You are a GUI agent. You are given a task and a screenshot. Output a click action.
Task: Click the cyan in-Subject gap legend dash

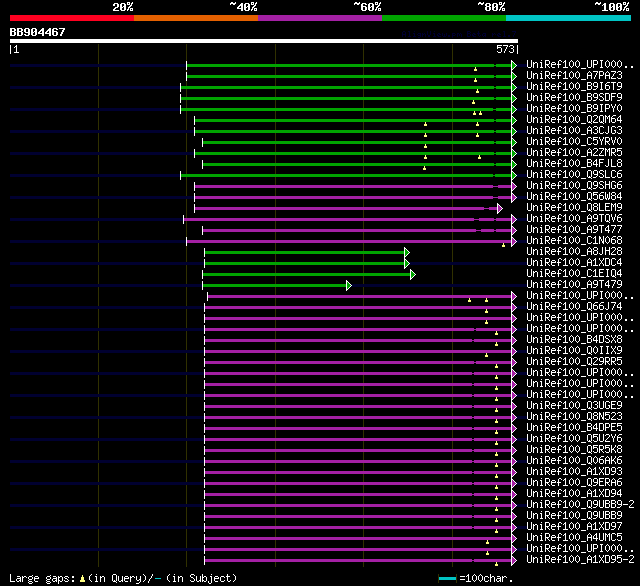pyautogui.click(x=158, y=578)
